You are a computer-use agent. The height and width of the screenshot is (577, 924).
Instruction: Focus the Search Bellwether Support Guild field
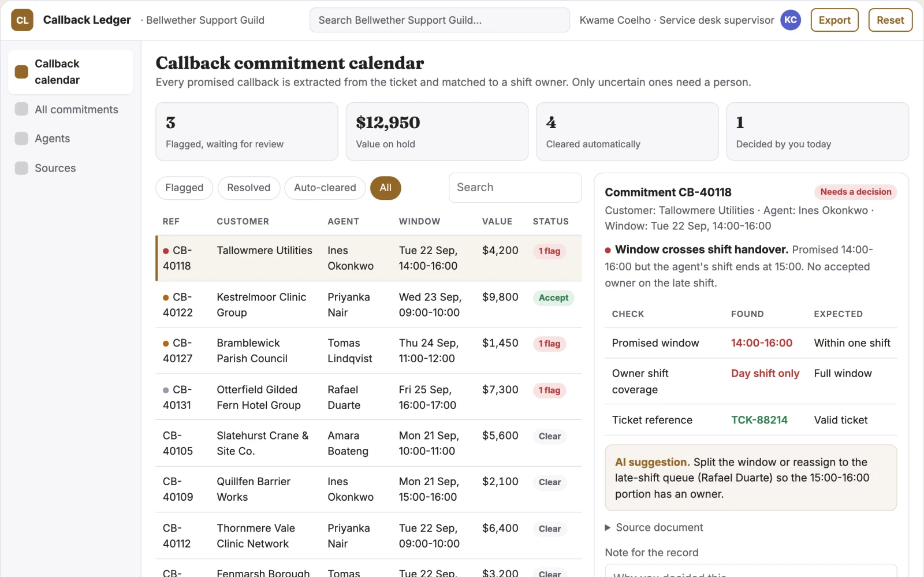[439, 20]
